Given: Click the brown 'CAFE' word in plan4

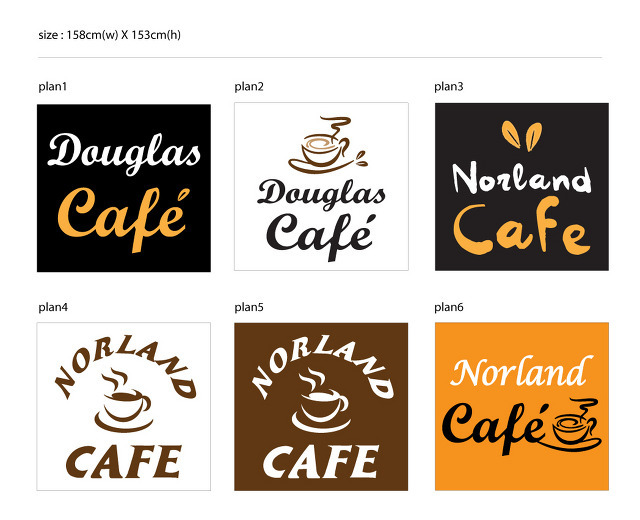Looking at the screenshot, I should click(x=124, y=462).
